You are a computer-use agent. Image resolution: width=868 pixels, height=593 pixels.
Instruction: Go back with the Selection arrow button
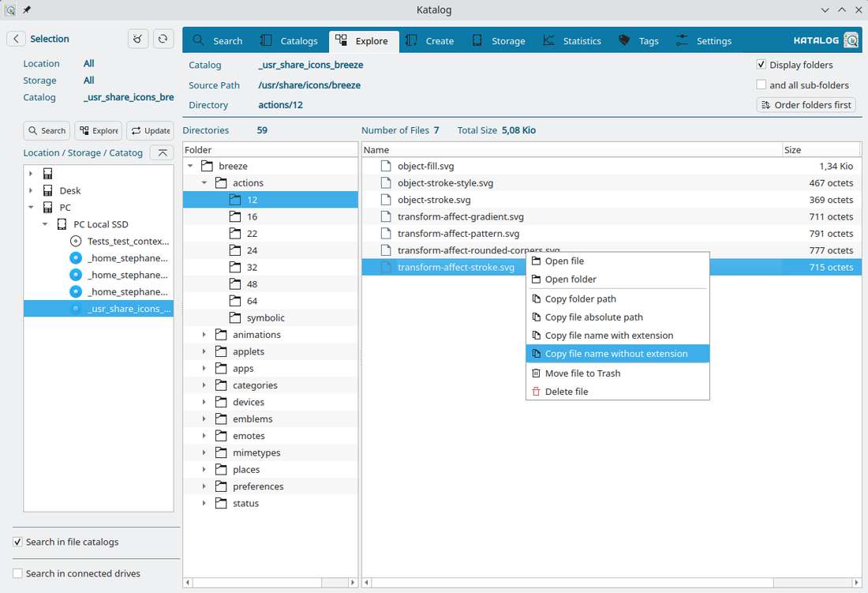[16, 39]
